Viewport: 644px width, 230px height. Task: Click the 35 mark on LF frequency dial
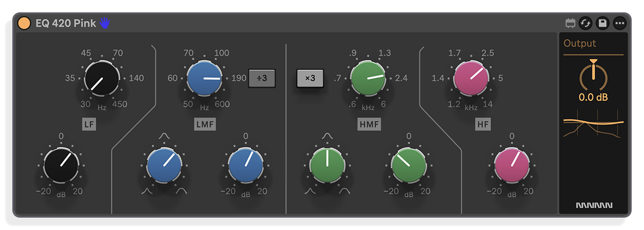(70, 78)
